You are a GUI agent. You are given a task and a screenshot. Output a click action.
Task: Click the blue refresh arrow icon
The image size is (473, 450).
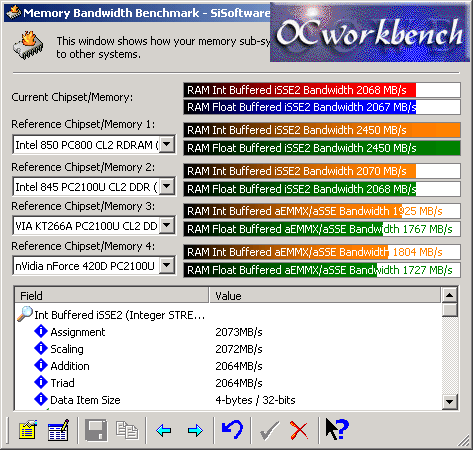(232, 430)
